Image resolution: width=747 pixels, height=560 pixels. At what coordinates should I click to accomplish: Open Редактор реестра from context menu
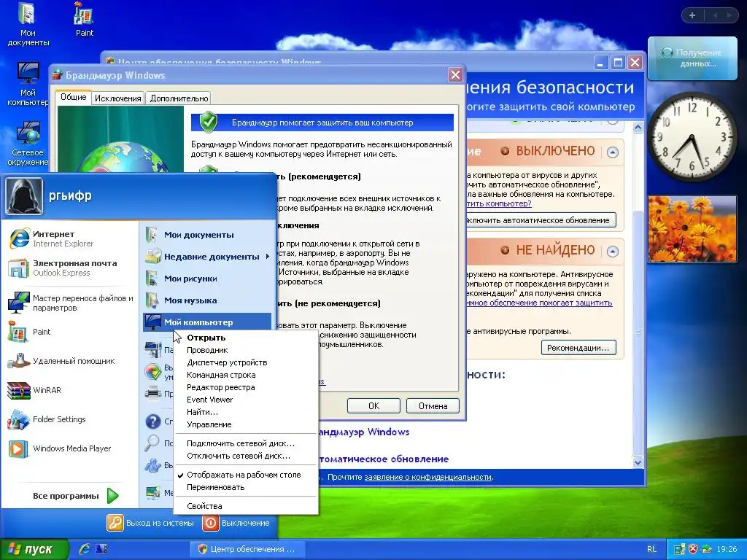pos(245,387)
